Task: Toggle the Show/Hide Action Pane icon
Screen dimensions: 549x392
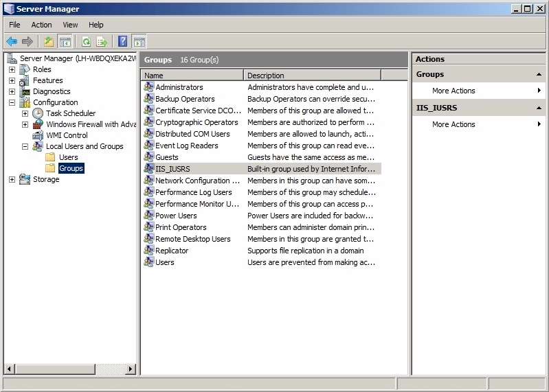Action: point(139,42)
